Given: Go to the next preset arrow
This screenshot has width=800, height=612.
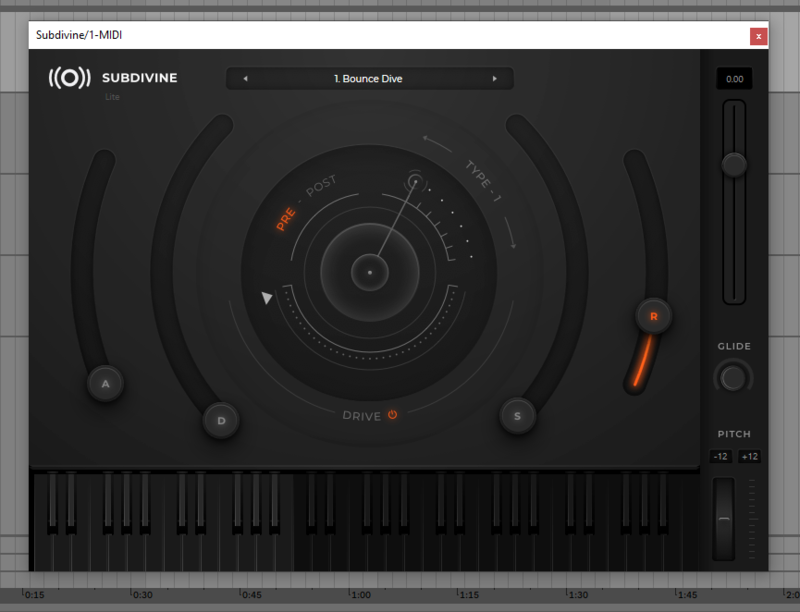Looking at the screenshot, I should pos(494,79).
